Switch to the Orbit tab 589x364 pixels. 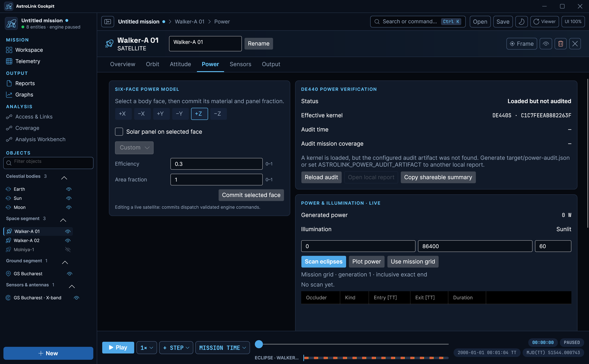pyautogui.click(x=152, y=64)
